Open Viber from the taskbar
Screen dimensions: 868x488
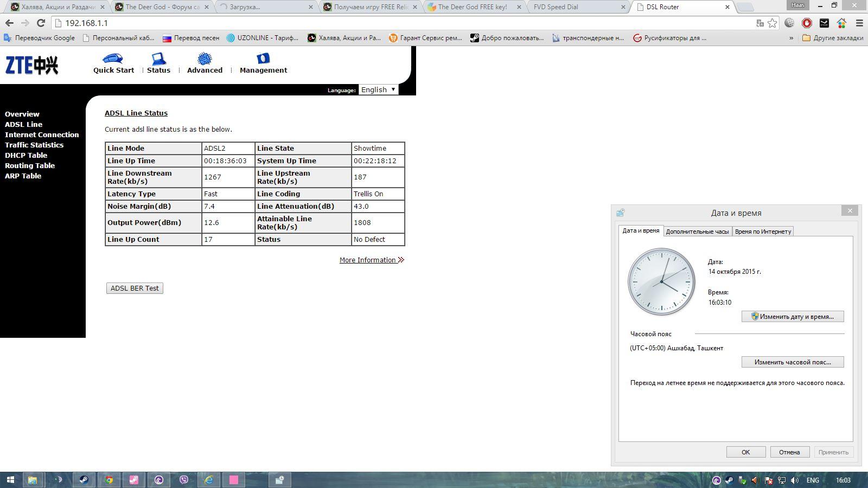(x=184, y=480)
